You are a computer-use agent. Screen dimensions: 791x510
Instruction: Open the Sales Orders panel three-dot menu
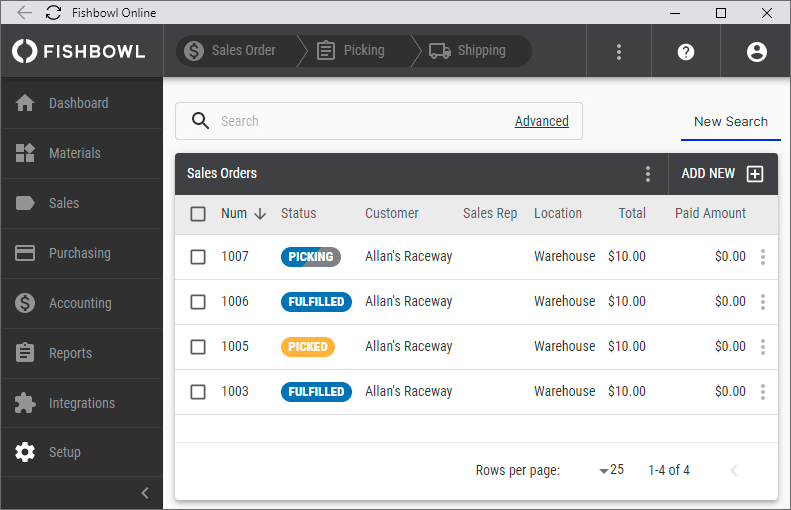pos(648,174)
